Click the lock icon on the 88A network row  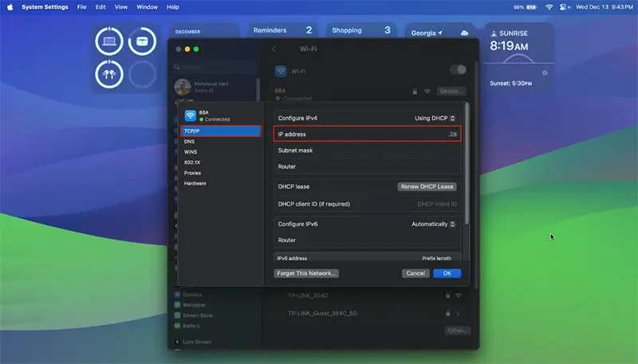(x=415, y=92)
